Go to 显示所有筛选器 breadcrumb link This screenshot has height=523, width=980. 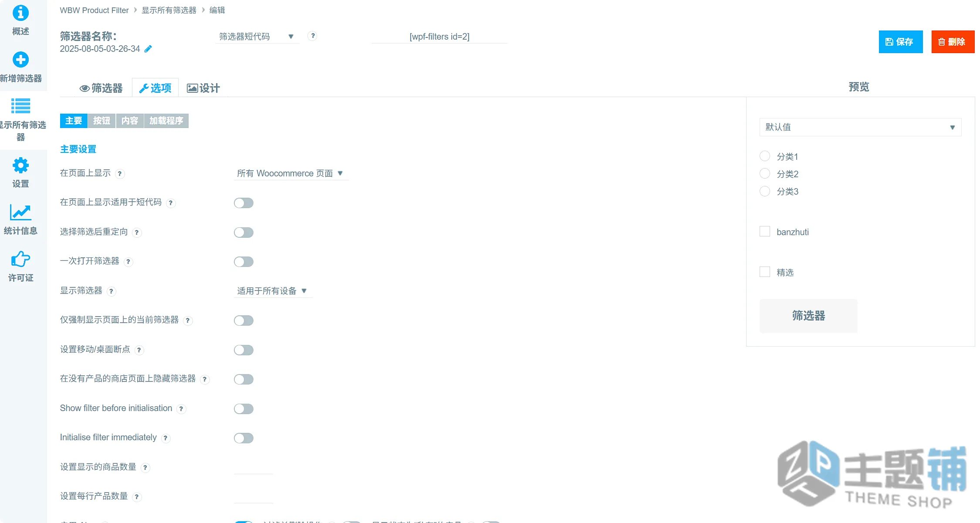[169, 10]
